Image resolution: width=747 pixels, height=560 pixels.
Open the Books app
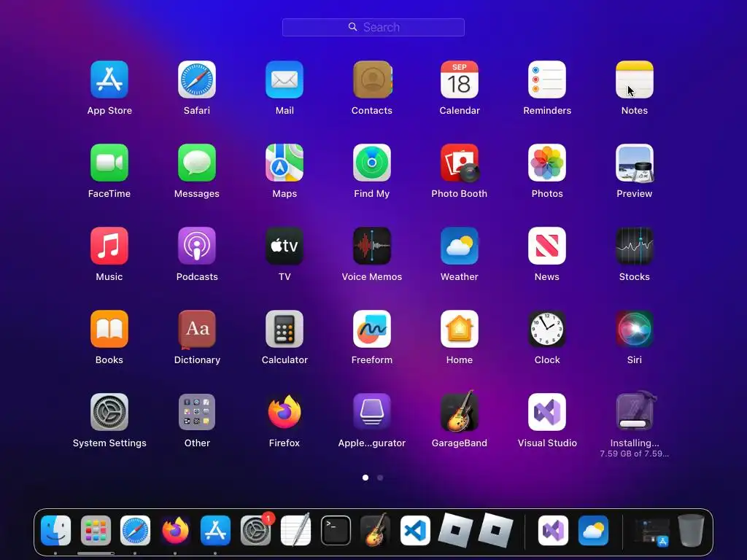coord(109,329)
